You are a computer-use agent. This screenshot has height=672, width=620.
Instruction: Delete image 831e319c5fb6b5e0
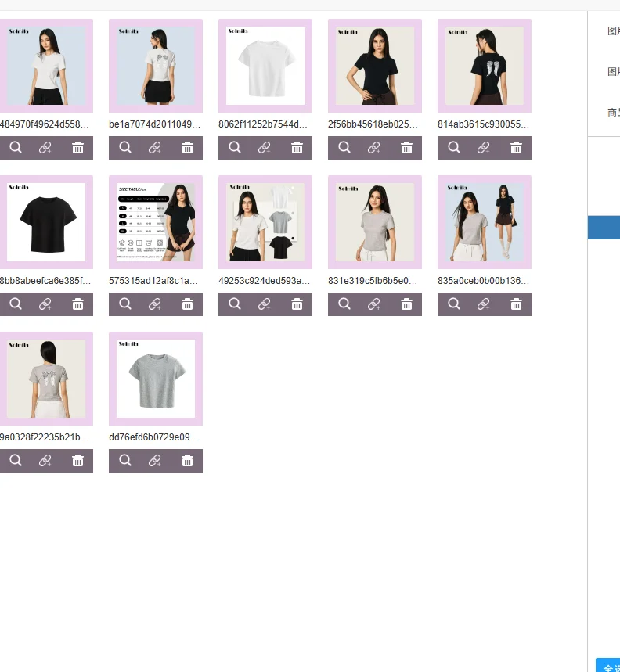point(406,304)
